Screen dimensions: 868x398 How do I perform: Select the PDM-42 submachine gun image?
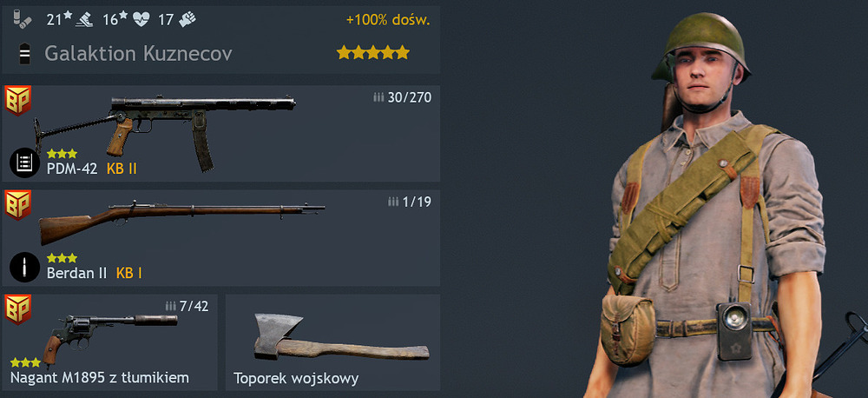tap(165, 131)
